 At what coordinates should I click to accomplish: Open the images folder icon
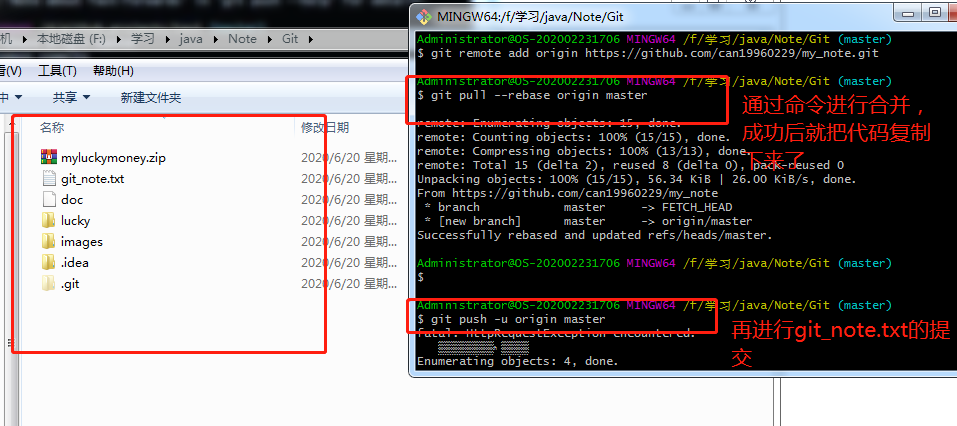click(49, 242)
